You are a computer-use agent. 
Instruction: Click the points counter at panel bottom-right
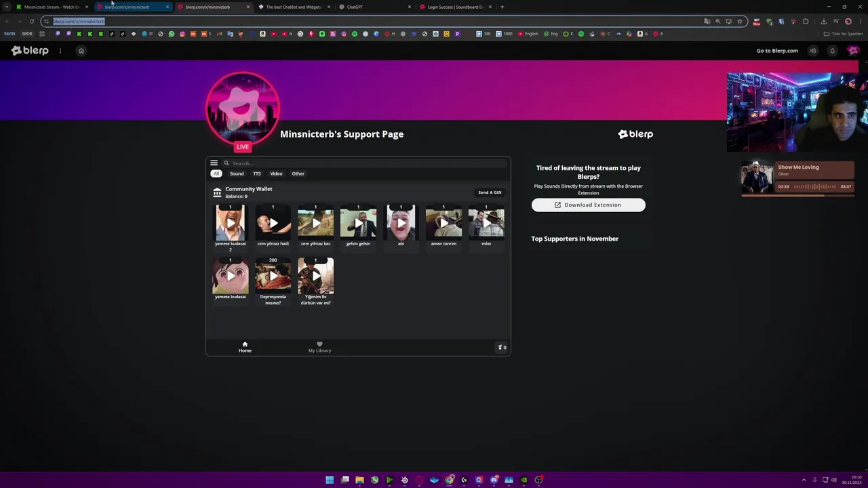point(502,348)
